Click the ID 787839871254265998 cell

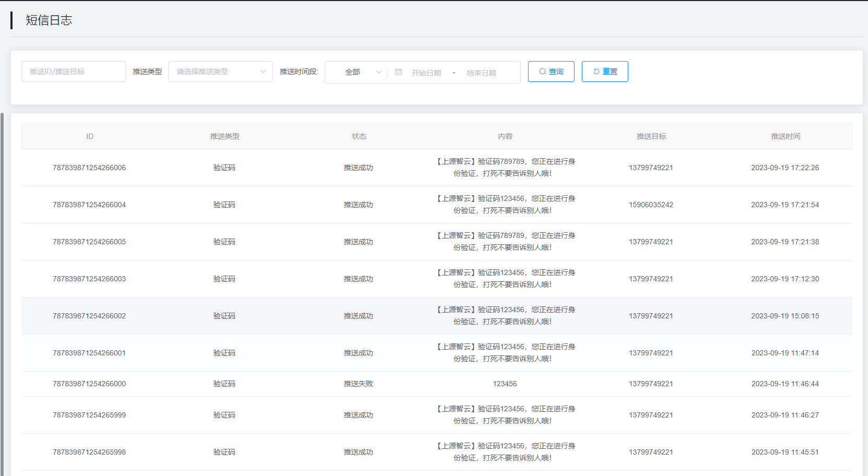coord(89,452)
